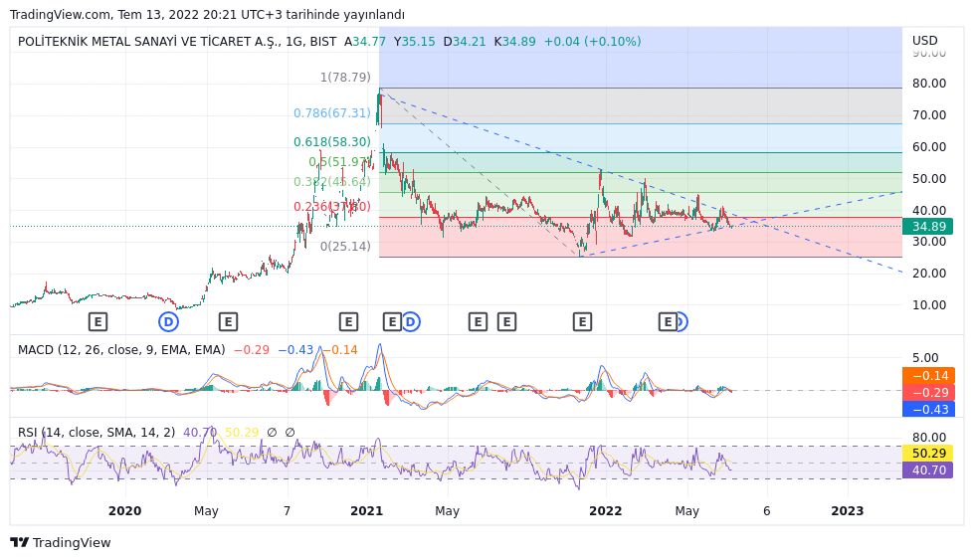The width and height of the screenshot is (974, 560).
Task: Click the current price tag 34.89 on the axis
Action: click(928, 226)
